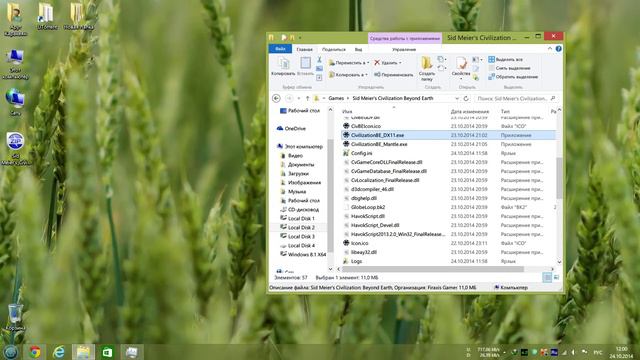Click the Back navigation arrow
The height and width of the screenshot is (360, 640).
tap(276, 98)
